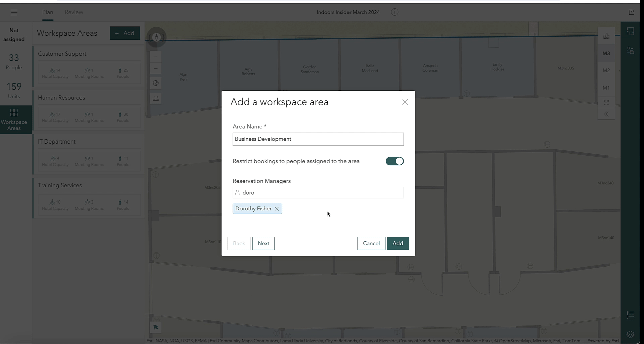Screen dimensions: 644x344
Task: Open the hamburger application menu
Action: click(14, 12)
